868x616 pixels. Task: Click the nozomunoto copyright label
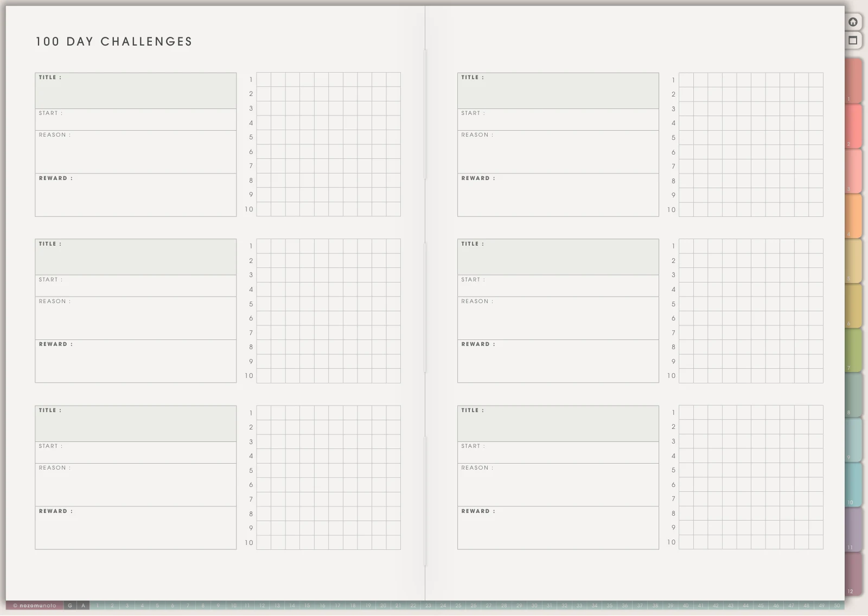pyautogui.click(x=35, y=606)
